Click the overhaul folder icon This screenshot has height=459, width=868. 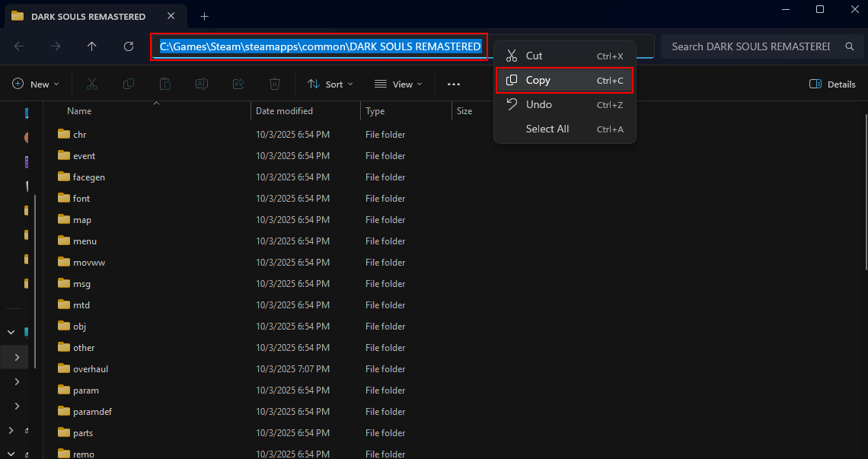click(64, 368)
